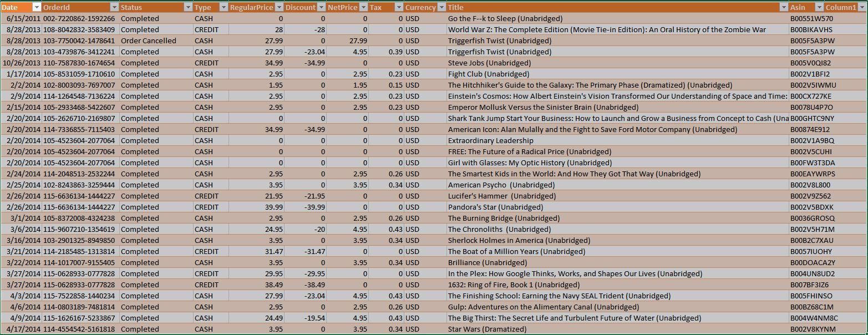Image resolution: width=868 pixels, height=335 pixels.
Task: Open the NetPrice column filter dropdown
Action: pos(364,7)
